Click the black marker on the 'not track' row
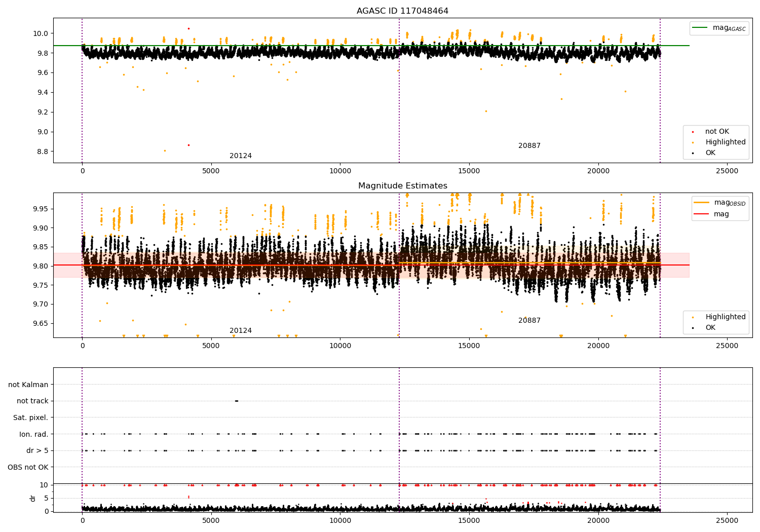This screenshot has height=532, width=760. click(237, 401)
